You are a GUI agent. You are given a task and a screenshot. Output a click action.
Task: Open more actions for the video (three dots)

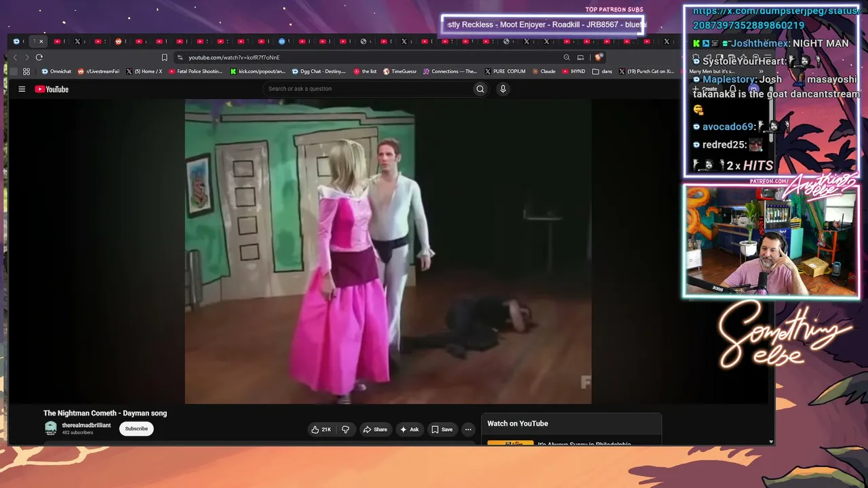coord(468,429)
